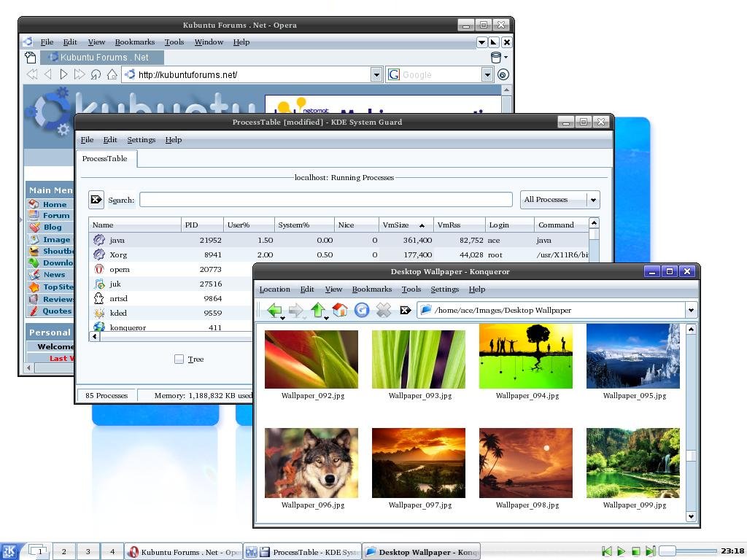Open the News link in Main Menu
Image resolution: width=747 pixels, height=560 pixels.
coord(54,274)
